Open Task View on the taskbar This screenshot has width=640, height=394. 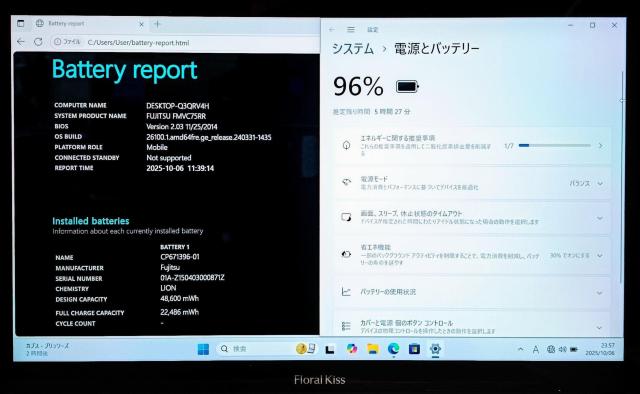tap(330, 349)
